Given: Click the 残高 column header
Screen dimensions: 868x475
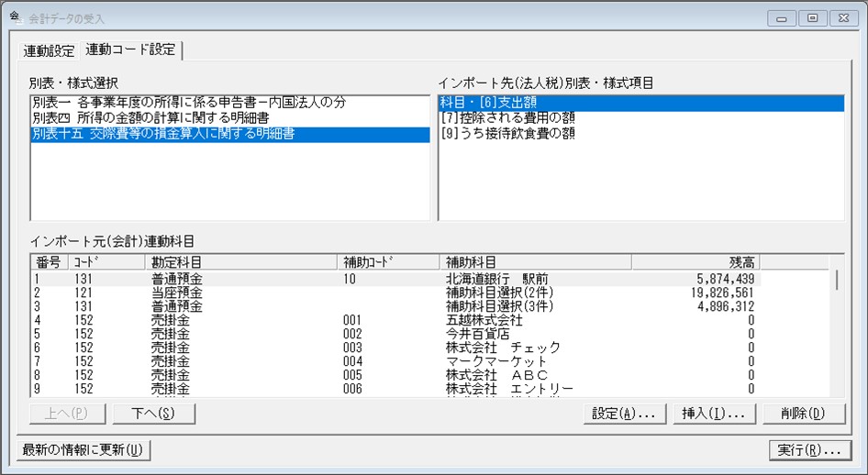Looking at the screenshot, I should (696, 261).
